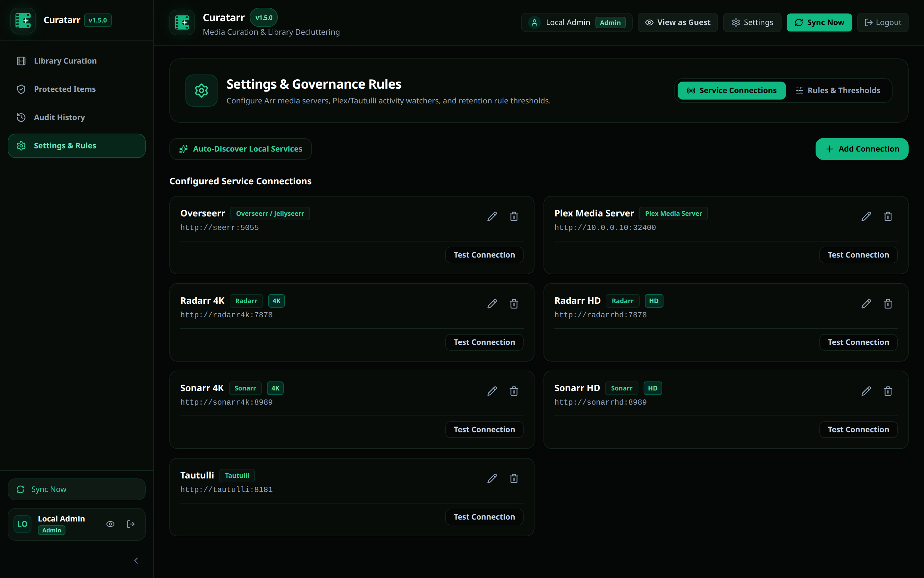Click the HD badge on Radarr HD
This screenshot has width=924, height=578.
click(x=654, y=301)
